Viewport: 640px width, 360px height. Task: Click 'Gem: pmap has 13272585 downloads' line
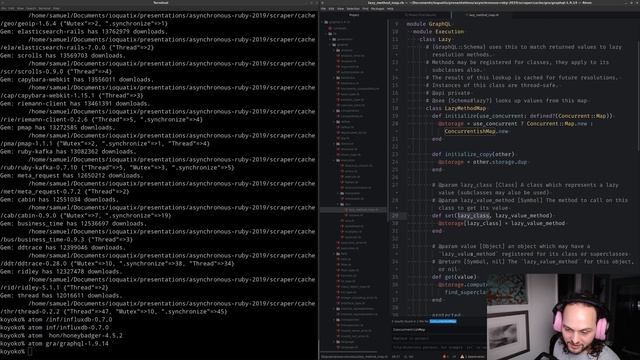coord(59,127)
